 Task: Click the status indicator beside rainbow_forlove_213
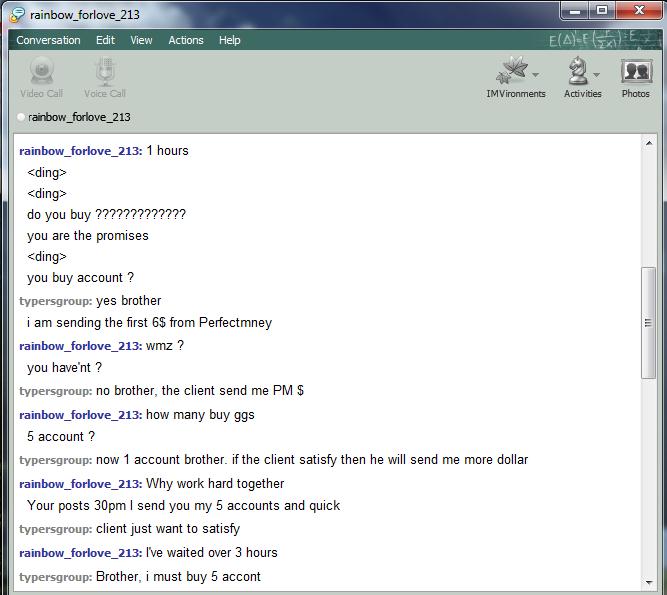tap(20, 117)
